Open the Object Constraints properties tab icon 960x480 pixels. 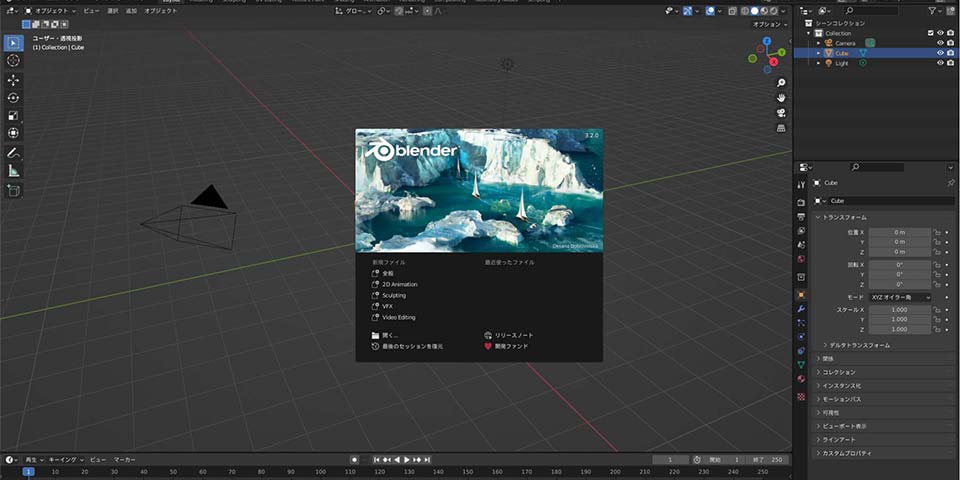click(x=801, y=351)
